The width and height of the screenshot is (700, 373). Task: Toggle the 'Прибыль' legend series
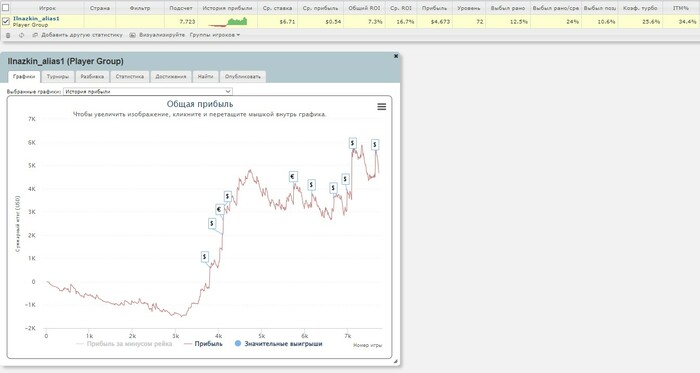203,344
